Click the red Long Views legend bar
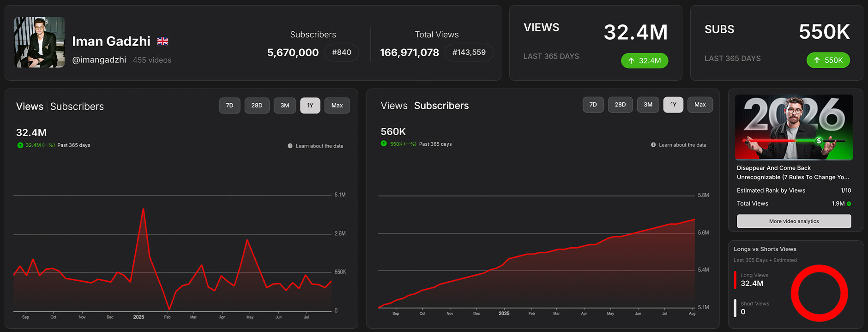The image size is (868, 332). pyautogui.click(x=735, y=280)
